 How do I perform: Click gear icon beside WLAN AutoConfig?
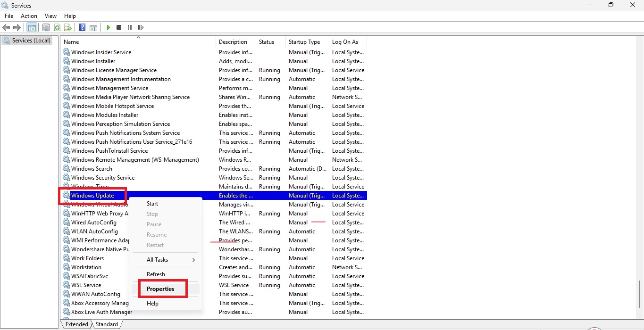(67, 231)
